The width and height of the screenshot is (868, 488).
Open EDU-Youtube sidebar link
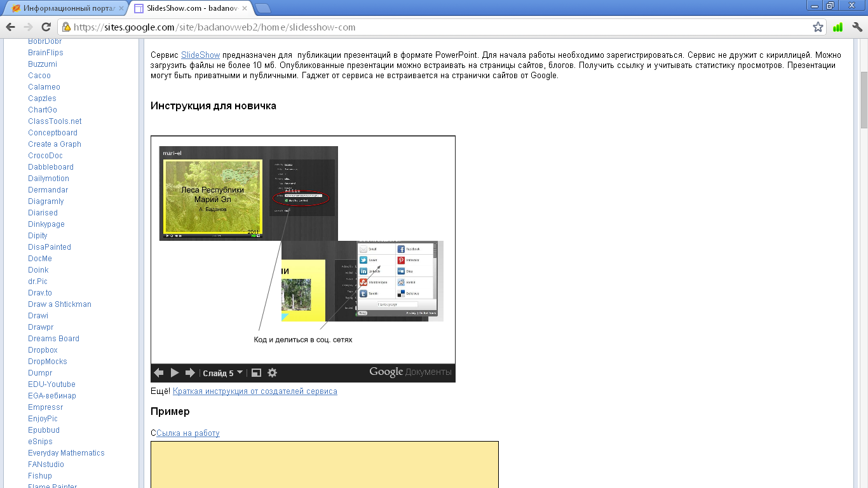pyautogui.click(x=51, y=384)
